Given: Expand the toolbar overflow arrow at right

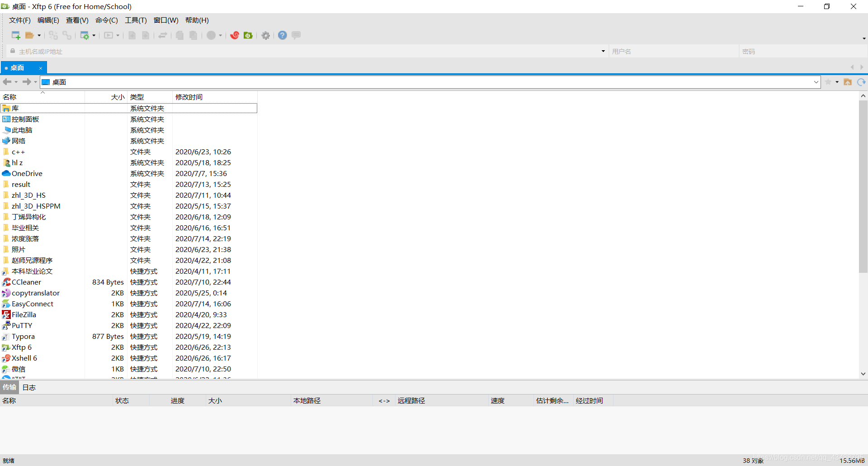Looking at the screenshot, I should coord(863,38).
